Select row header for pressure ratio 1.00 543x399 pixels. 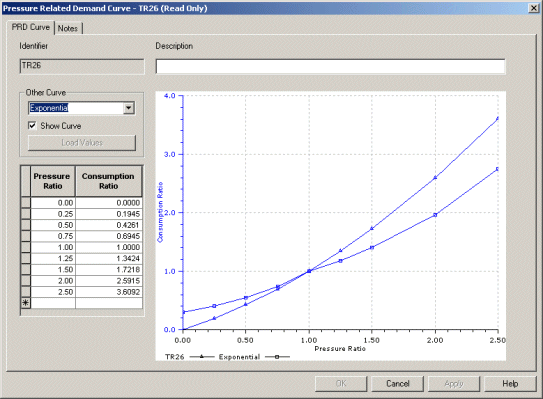click(26, 247)
